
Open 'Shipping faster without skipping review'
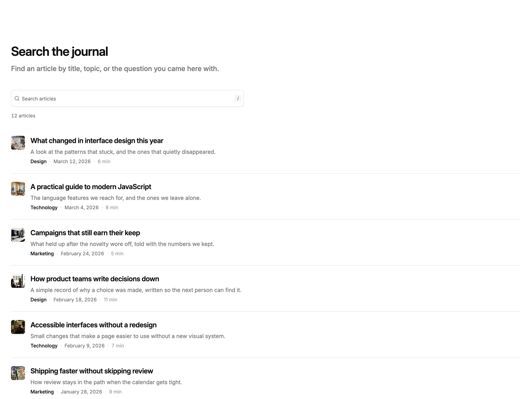tap(92, 371)
